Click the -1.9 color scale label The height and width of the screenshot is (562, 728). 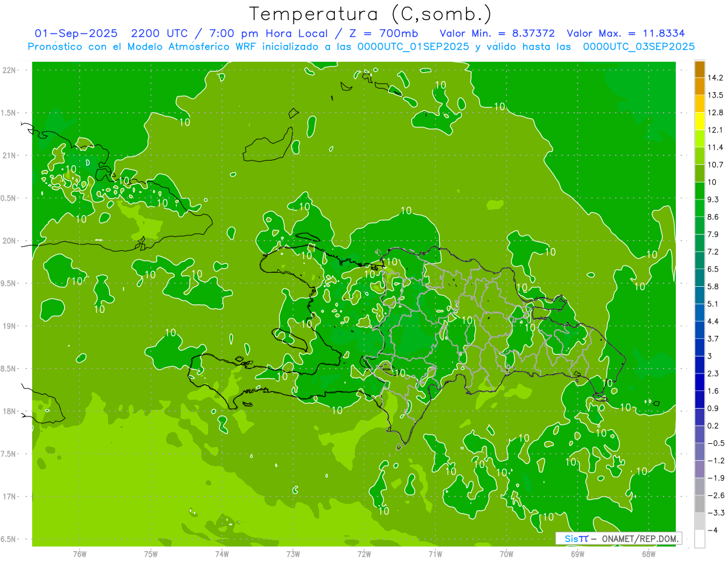click(715, 478)
